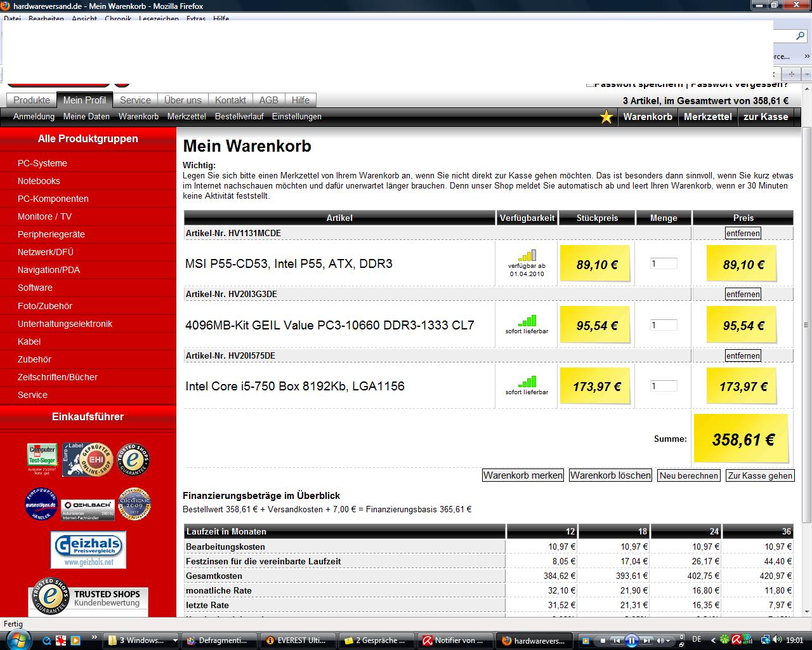Image resolution: width=812 pixels, height=650 pixels.
Task: Click the yellow star icon in navigation bar
Action: [606, 117]
